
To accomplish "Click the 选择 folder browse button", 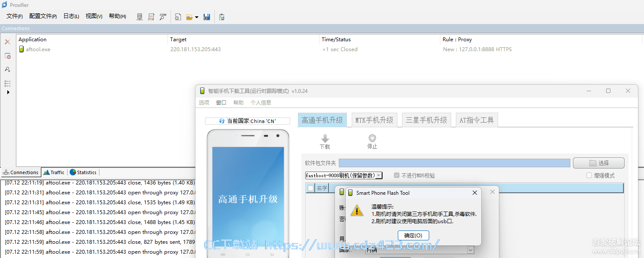I will coord(599,163).
